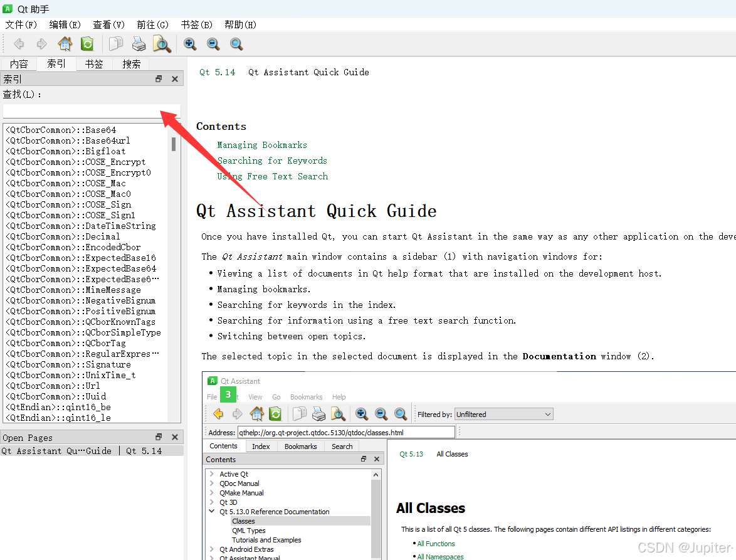Click the Back arrow toolbar icon
Screen dimensions: 736x560
coord(19,44)
